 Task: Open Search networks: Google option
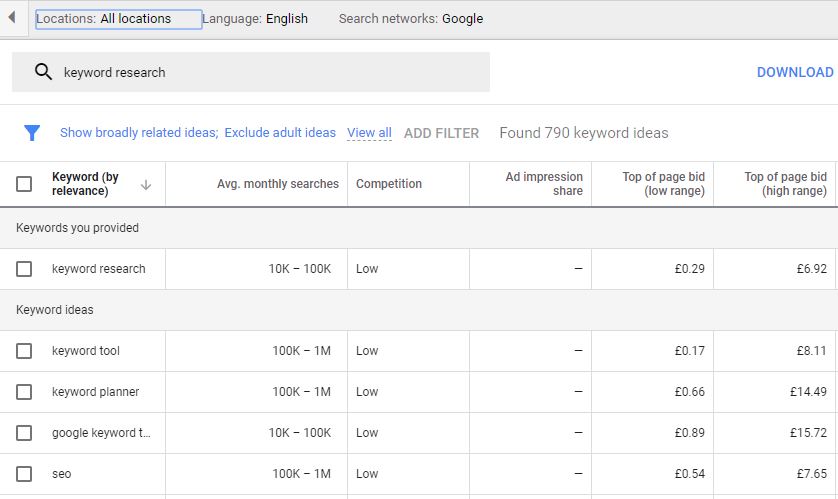pos(410,19)
